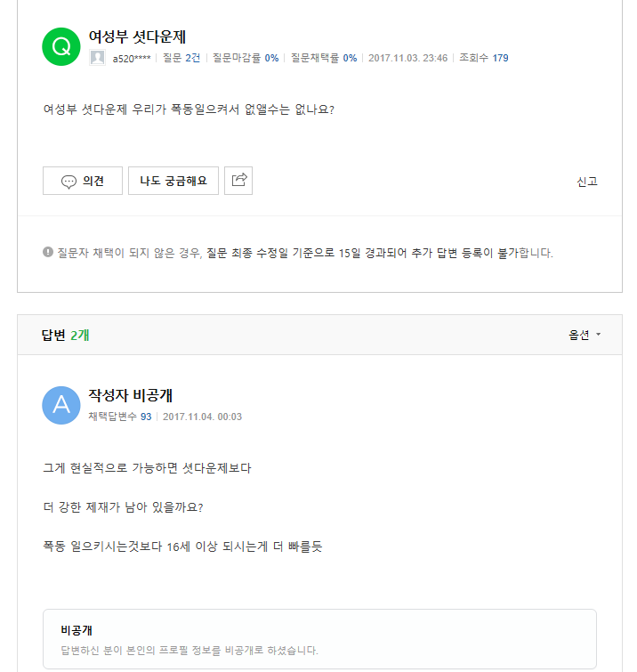Click the 답변 2개 answers header
The width and height of the screenshot is (637, 672).
pyautogui.click(x=65, y=335)
